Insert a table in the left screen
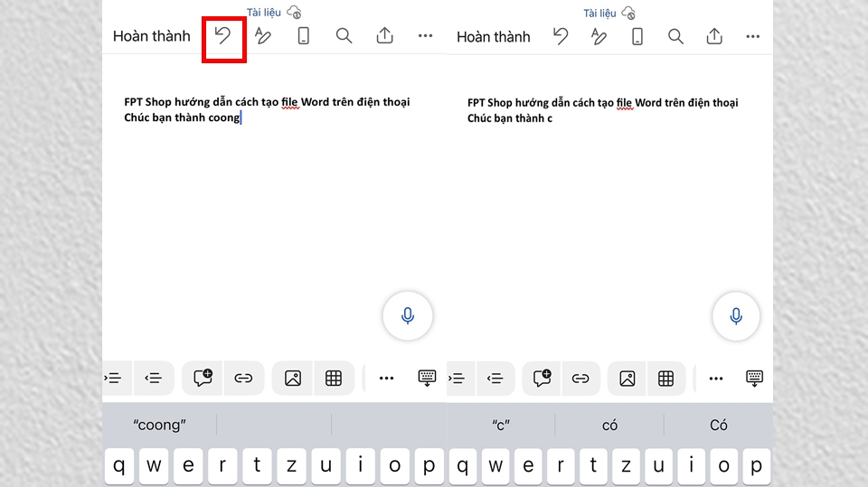 [x=334, y=378]
